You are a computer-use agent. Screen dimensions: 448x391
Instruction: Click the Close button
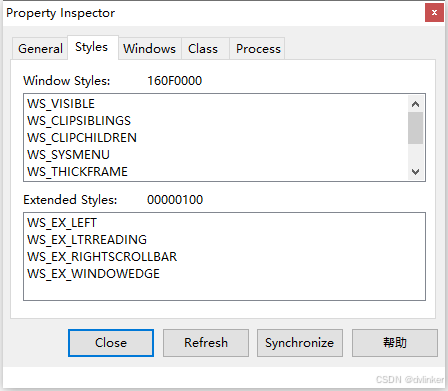click(x=111, y=343)
